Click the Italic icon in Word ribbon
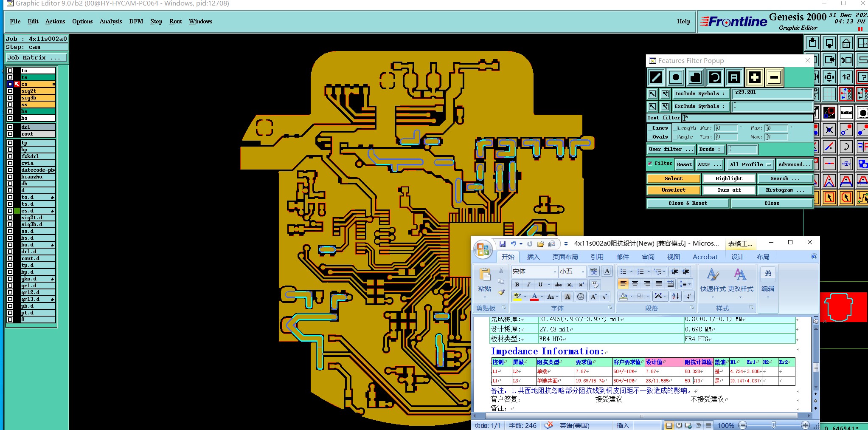868x430 pixels. 528,285
